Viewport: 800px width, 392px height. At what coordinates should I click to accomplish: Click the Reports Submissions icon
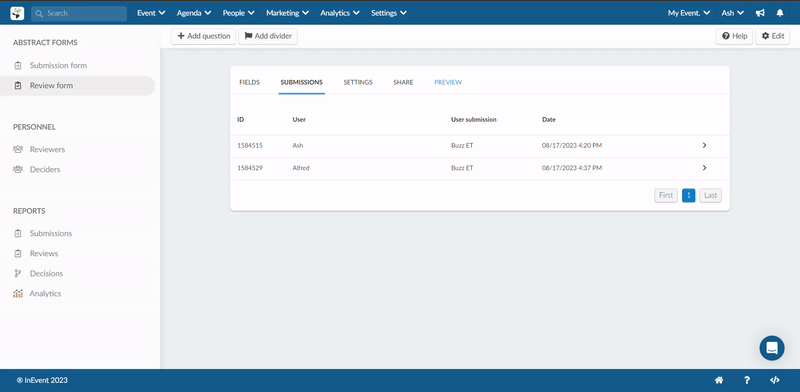18,233
